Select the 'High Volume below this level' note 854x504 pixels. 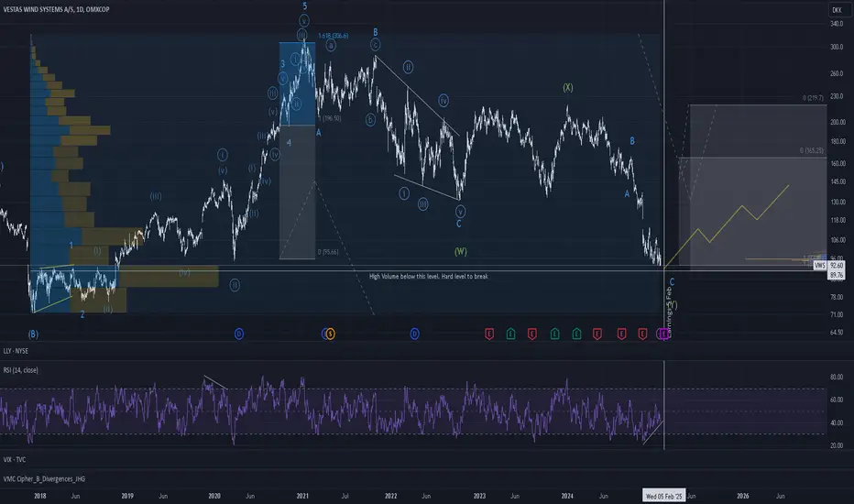429,276
